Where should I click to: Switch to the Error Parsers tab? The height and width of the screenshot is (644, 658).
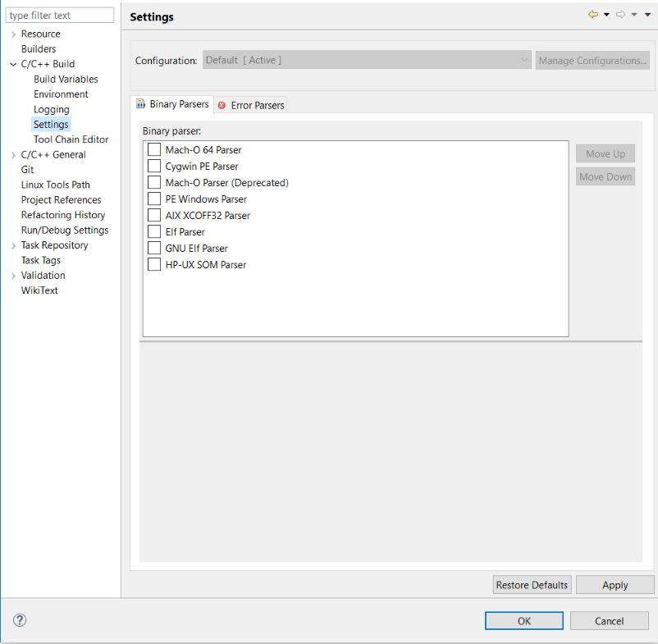(x=250, y=105)
